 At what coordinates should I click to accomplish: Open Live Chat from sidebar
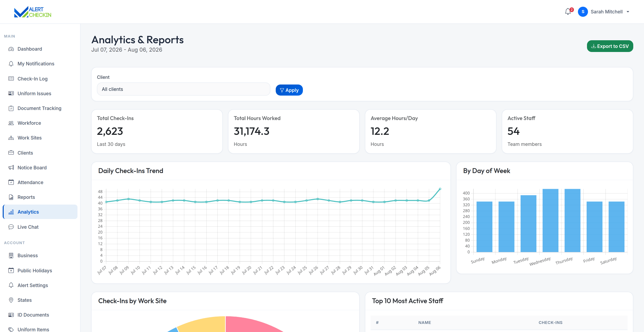[x=40, y=227]
